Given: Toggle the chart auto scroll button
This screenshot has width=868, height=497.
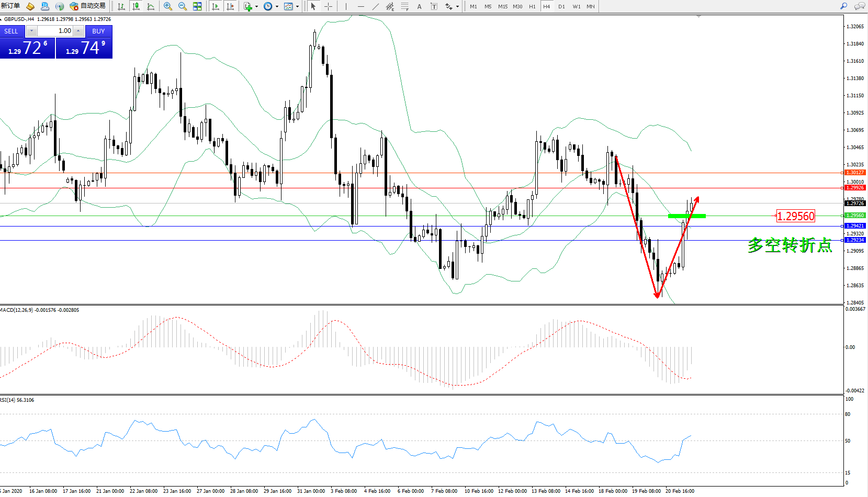Looking at the screenshot, I should (216, 6).
